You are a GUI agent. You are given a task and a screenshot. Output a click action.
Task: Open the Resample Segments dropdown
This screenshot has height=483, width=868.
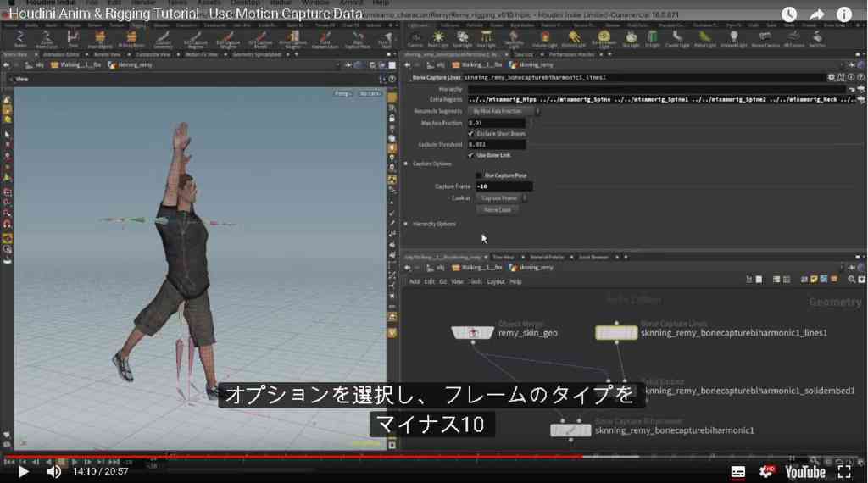(504, 111)
